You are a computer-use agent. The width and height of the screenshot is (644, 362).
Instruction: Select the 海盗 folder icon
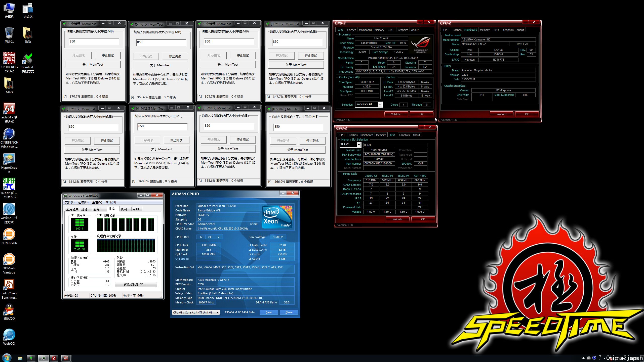(x=28, y=35)
